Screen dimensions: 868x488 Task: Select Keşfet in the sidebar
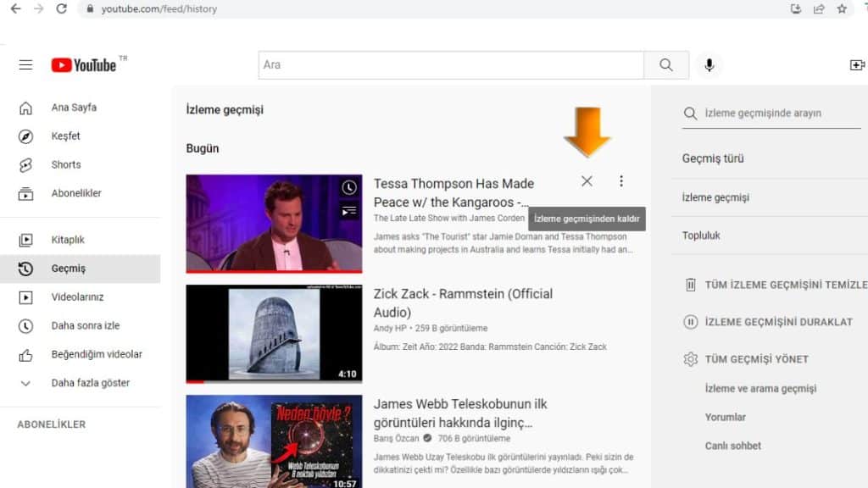point(81,136)
